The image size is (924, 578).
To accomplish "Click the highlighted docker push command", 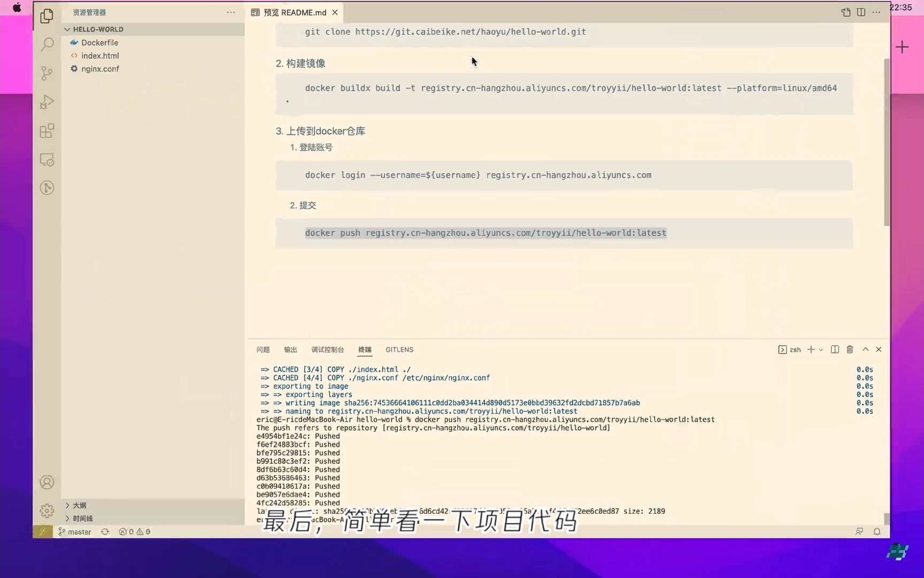I will [x=486, y=233].
